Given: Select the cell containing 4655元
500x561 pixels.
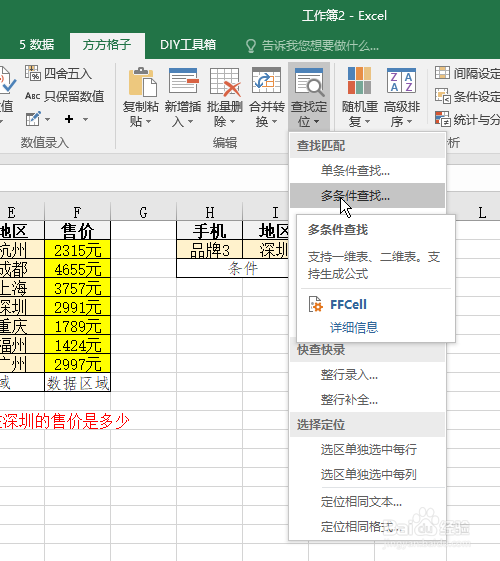Looking at the screenshot, I should [77, 268].
